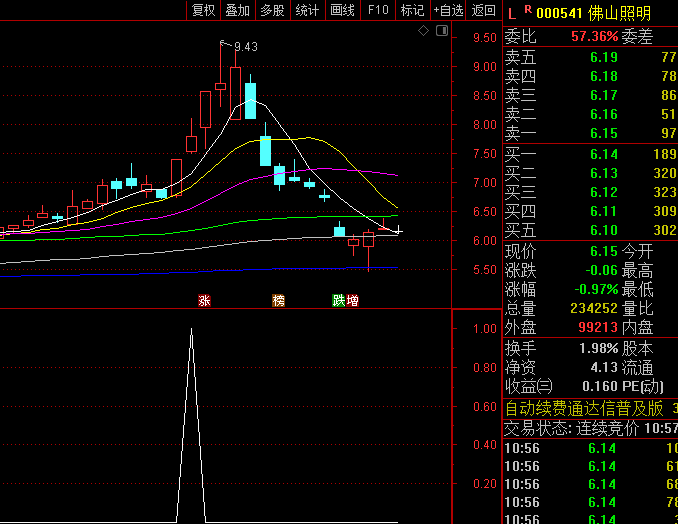Click the 自动续费通达信普及版 banner
Image resolution: width=678 pixels, height=524 pixels.
coord(584,408)
